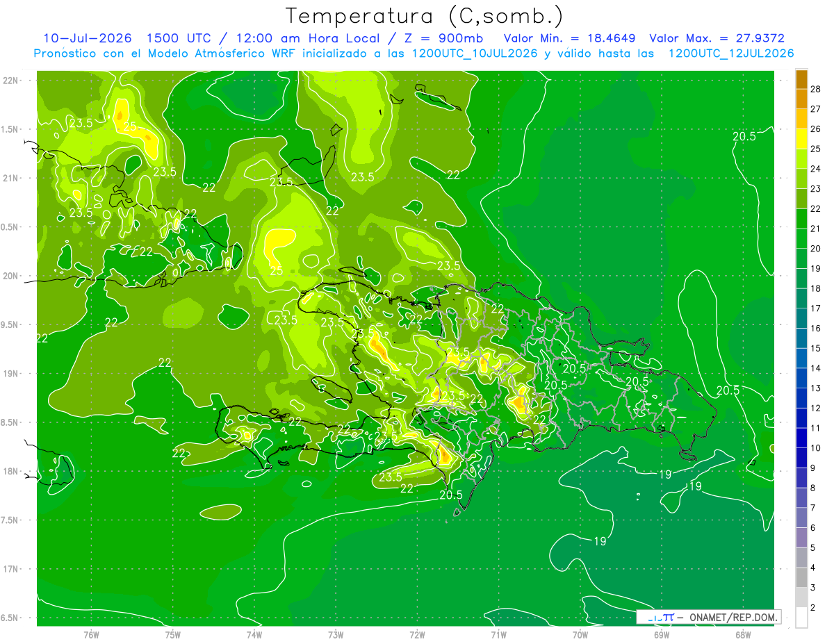Click the "69W" longitude axis label

[x=662, y=635]
